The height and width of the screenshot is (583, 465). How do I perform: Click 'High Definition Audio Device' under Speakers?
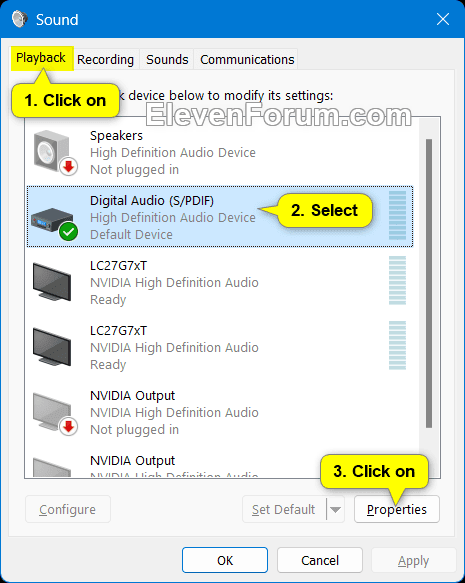[x=173, y=153]
